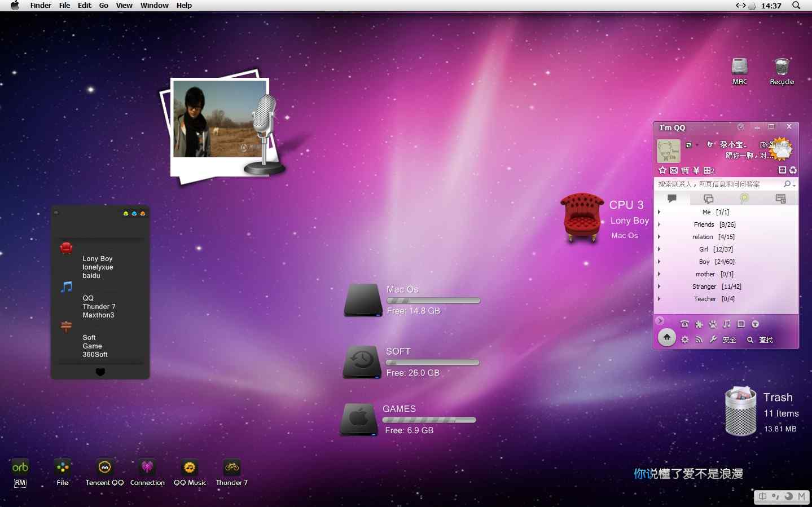The width and height of the screenshot is (812, 507).
Task: Click the red armchair CPU widget icon
Action: 582,218
